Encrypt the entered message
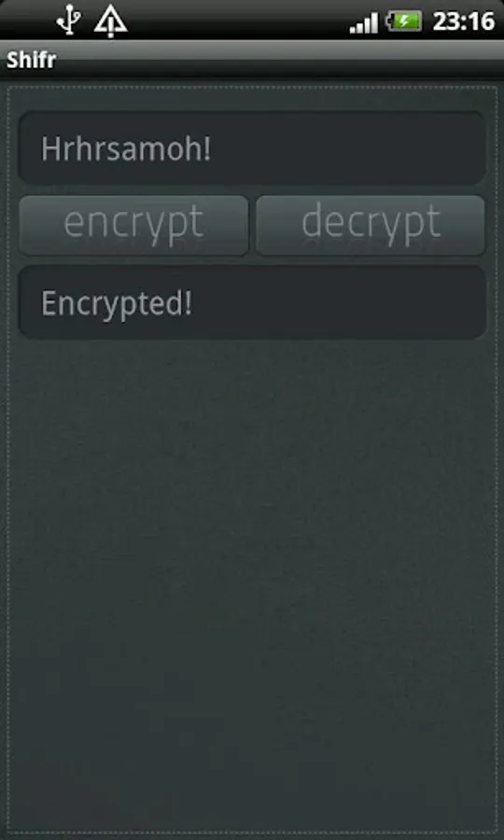This screenshot has width=504, height=840. 133,225
